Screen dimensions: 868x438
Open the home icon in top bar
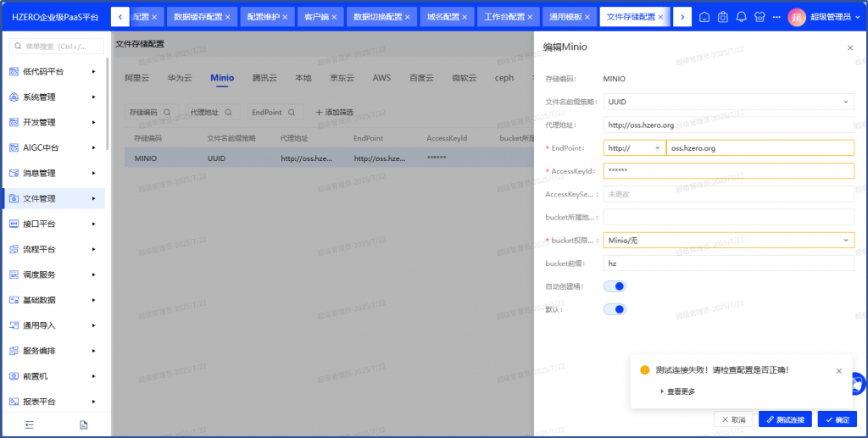pos(704,17)
